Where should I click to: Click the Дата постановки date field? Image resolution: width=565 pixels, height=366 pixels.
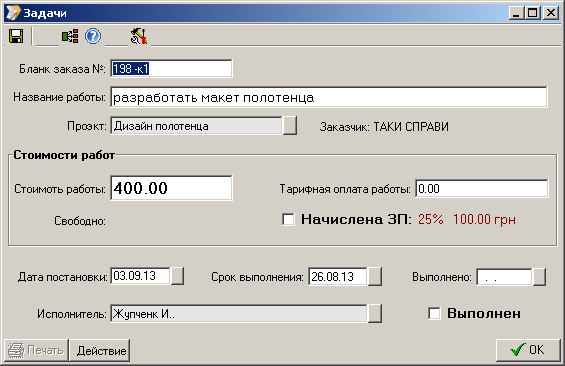tap(140, 276)
